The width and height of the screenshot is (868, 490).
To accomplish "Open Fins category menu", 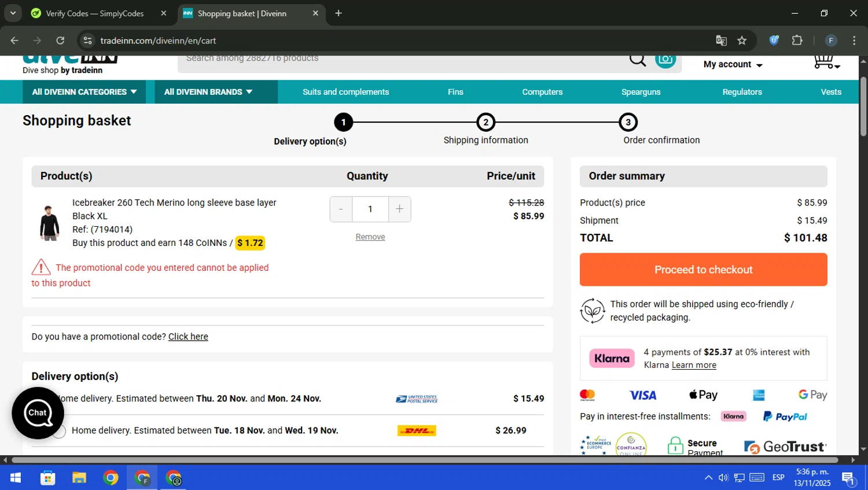I will [455, 92].
